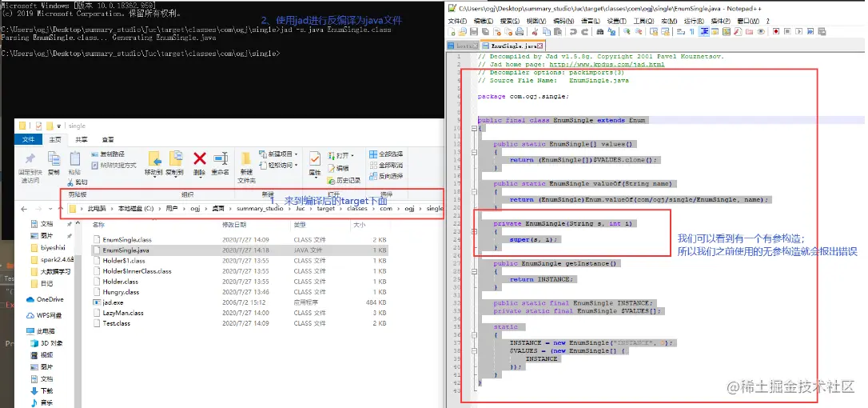
Task: Toggle Show all characters pilcrow icon
Action: pyautogui.click(x=692, y=31)
